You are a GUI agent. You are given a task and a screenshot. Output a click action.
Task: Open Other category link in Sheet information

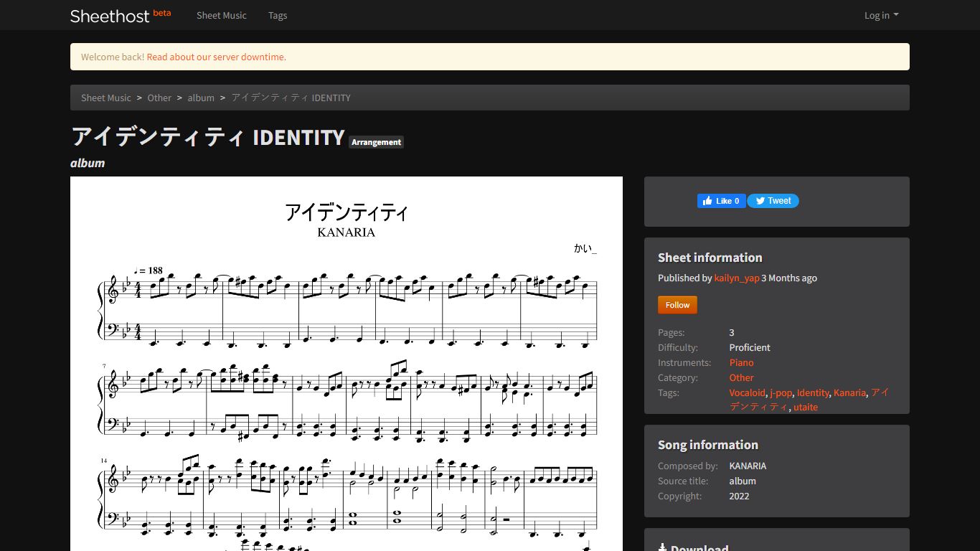[x=742, y=377]
